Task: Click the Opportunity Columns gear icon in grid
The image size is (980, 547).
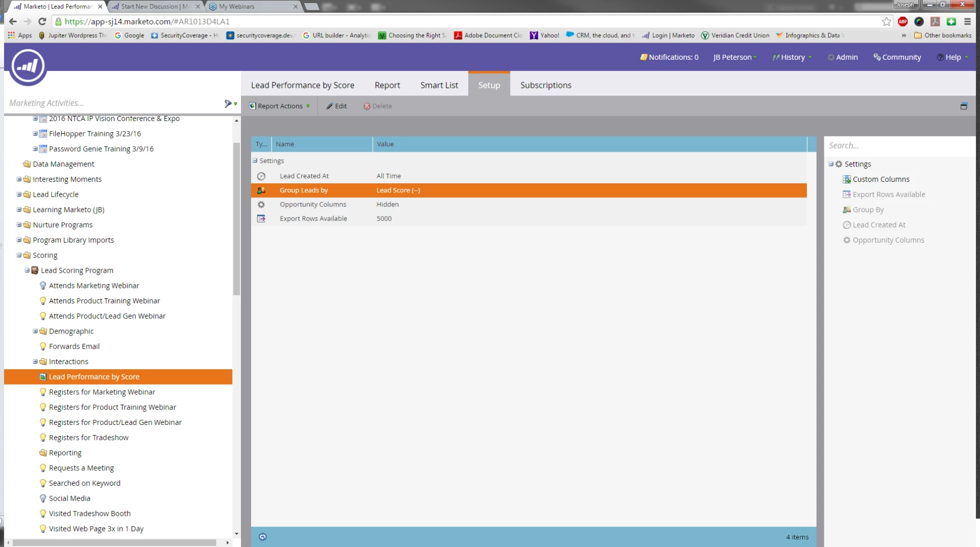Action: tap(261, 205)
